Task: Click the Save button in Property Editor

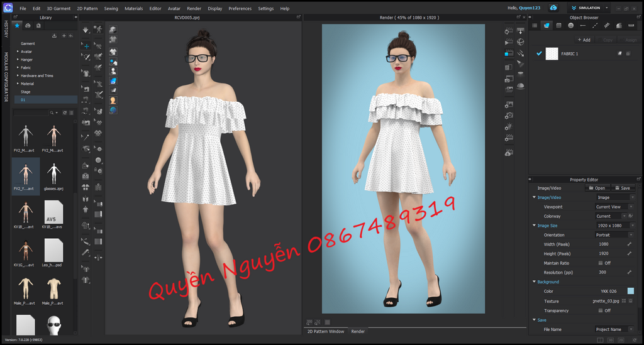Action: 621,188
